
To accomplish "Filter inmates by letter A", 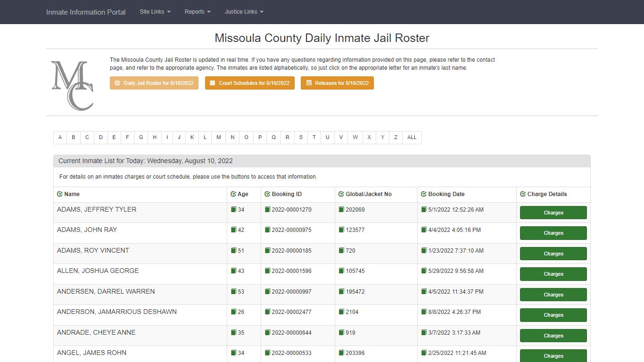I will [x=60, y=138].
